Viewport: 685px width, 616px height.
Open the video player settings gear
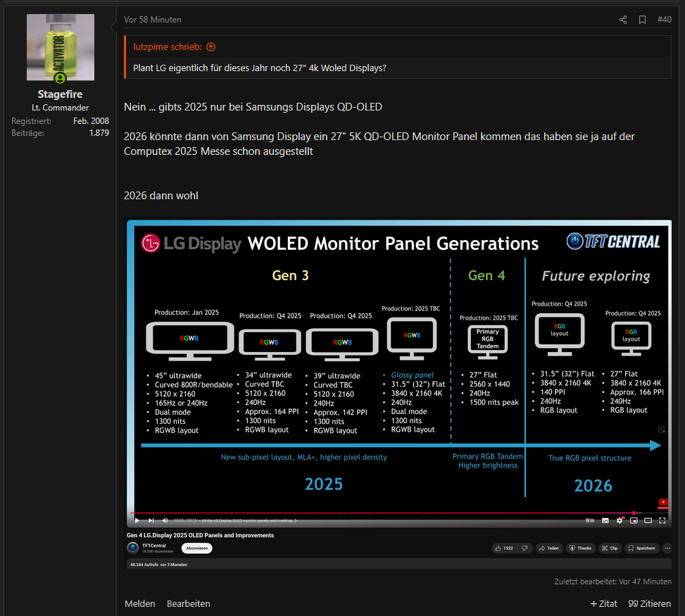618,520
